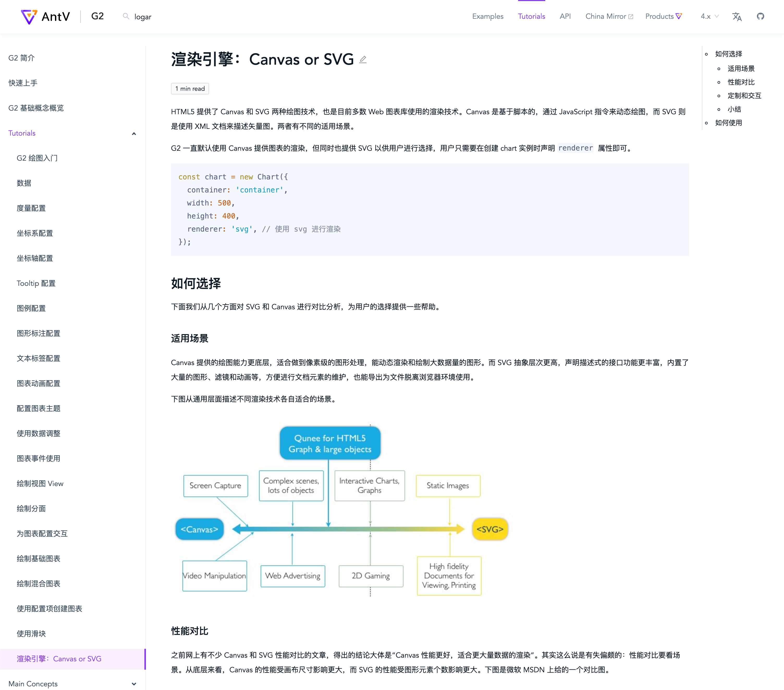Open G2 绘图入门 tutorial
Screen dimensions: 784x690
37,158
